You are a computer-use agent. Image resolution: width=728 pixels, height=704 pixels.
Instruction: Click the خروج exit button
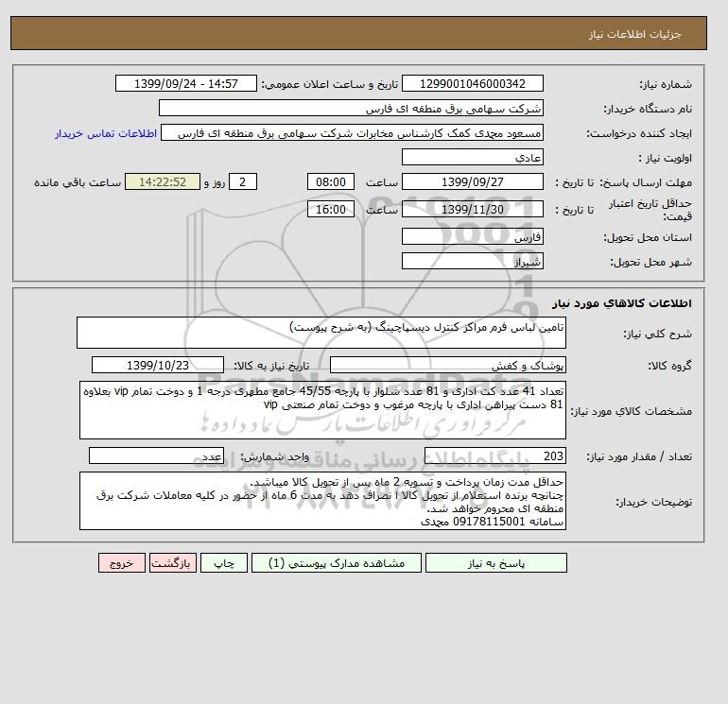(x=122, y=562)
